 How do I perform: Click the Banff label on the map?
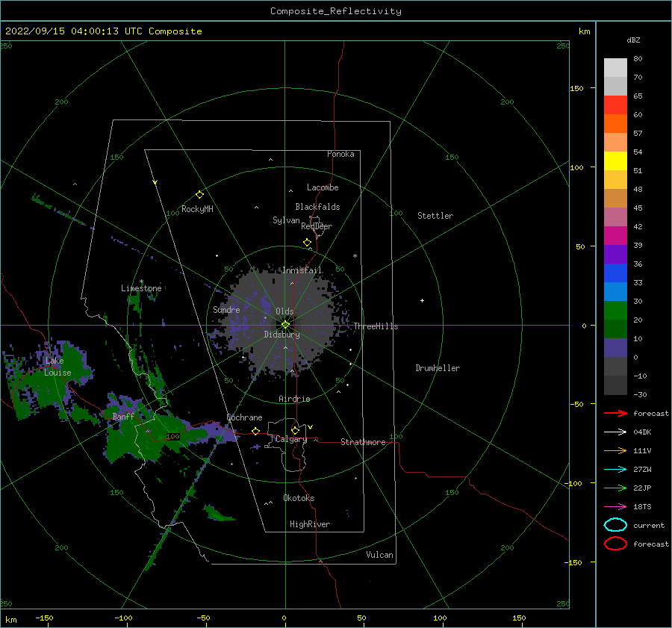pos(123,417)
